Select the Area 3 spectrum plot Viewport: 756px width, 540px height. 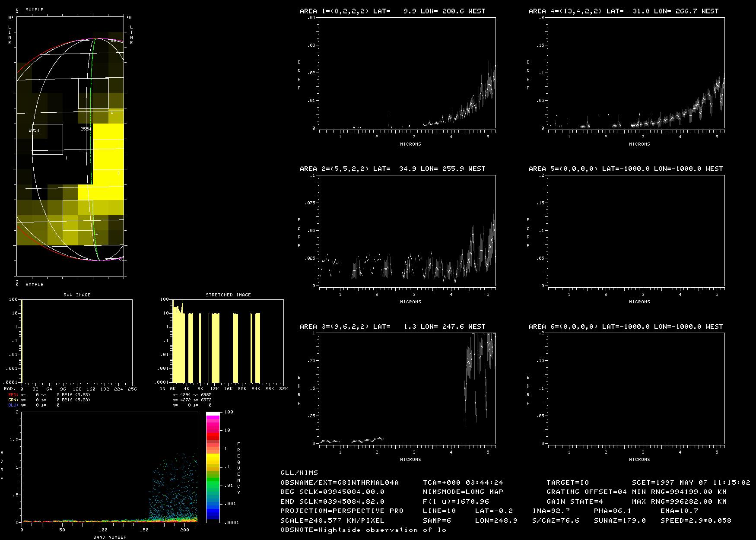(407, 388)
